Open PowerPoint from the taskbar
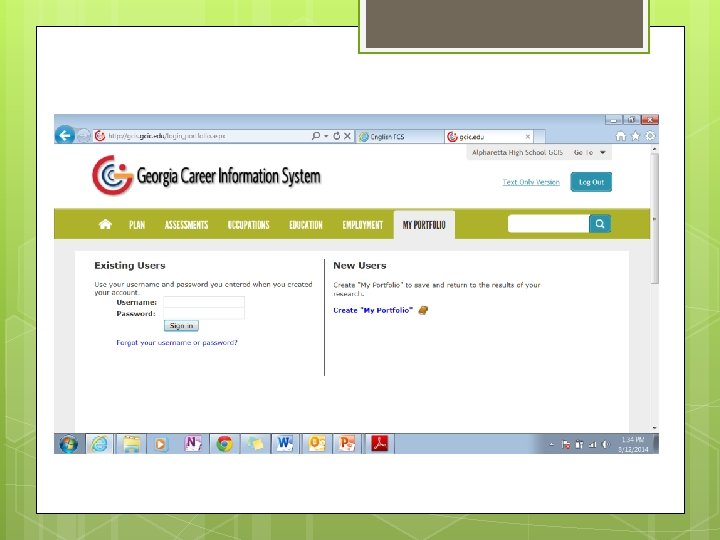The width and height of the screenshot is (720, 540). [x=348, y=444]
